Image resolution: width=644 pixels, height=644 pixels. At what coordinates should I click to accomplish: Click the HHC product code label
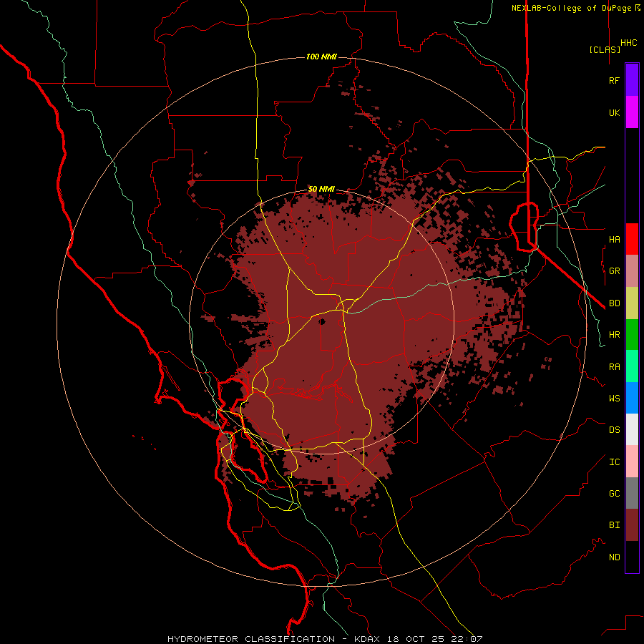click(628, 43)
